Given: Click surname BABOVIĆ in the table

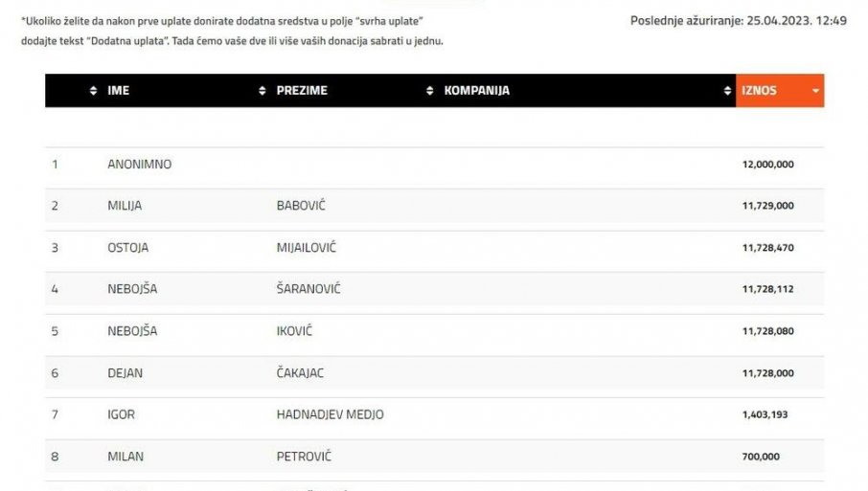Looking at the screenshot, I should coord(302,206).
